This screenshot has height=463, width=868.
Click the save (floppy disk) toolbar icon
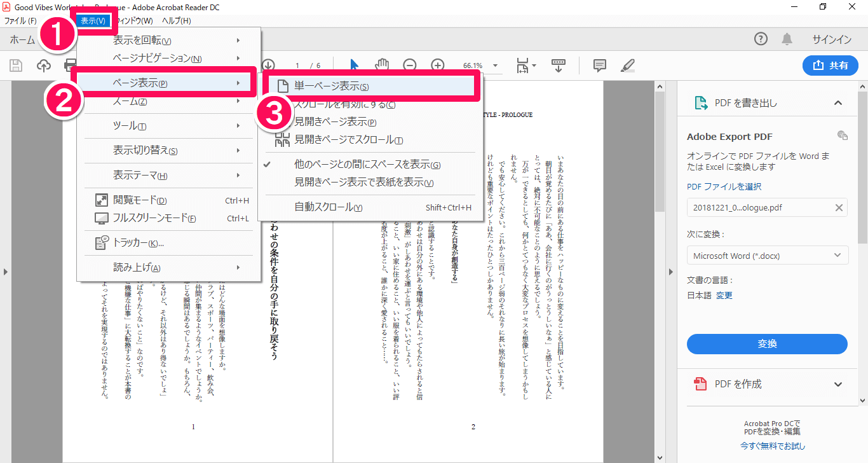click(x=16, y=66)
